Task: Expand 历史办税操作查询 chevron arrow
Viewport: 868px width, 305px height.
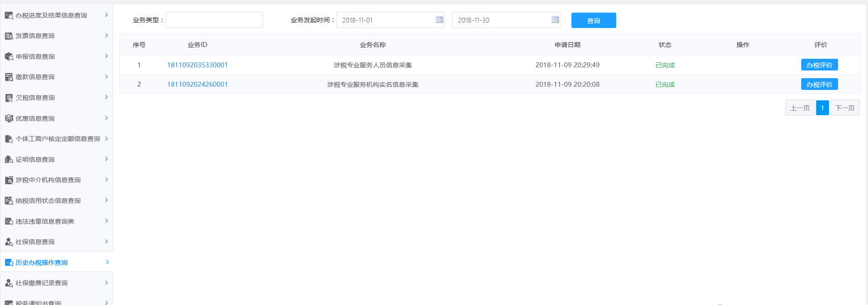Action: pyautogui.click(x=107, y=262)
